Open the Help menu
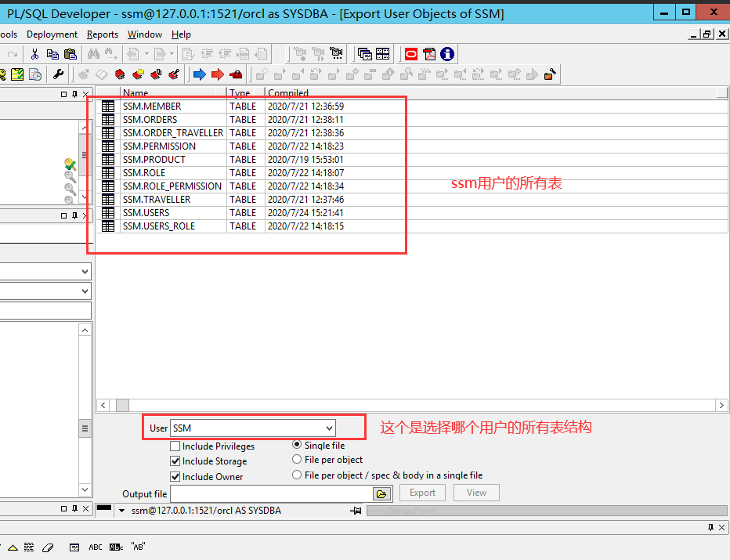The image size is (730, 560). click(x=181, y=34)
